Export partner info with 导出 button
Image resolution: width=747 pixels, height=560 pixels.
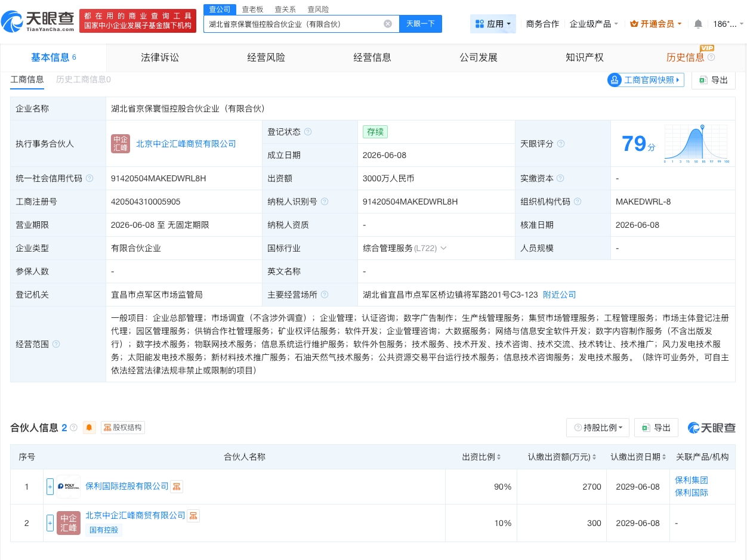[656, 428]
